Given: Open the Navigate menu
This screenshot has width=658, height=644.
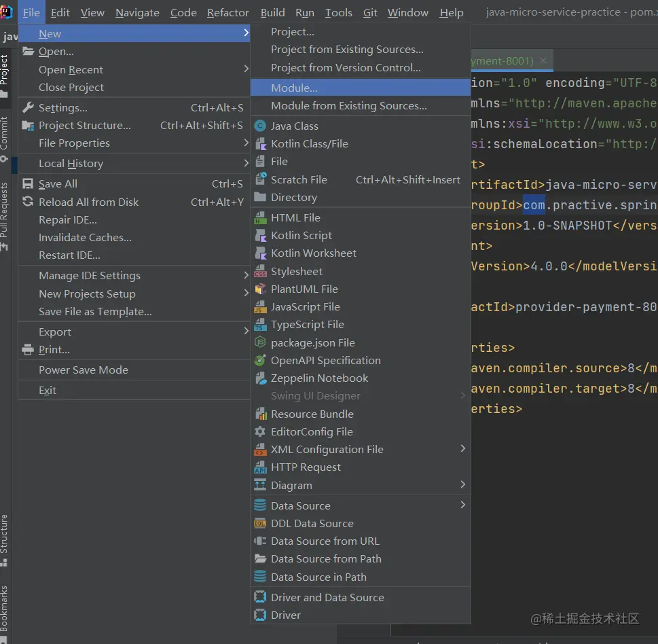Looking at the screenshot, I should pos(137,13).
